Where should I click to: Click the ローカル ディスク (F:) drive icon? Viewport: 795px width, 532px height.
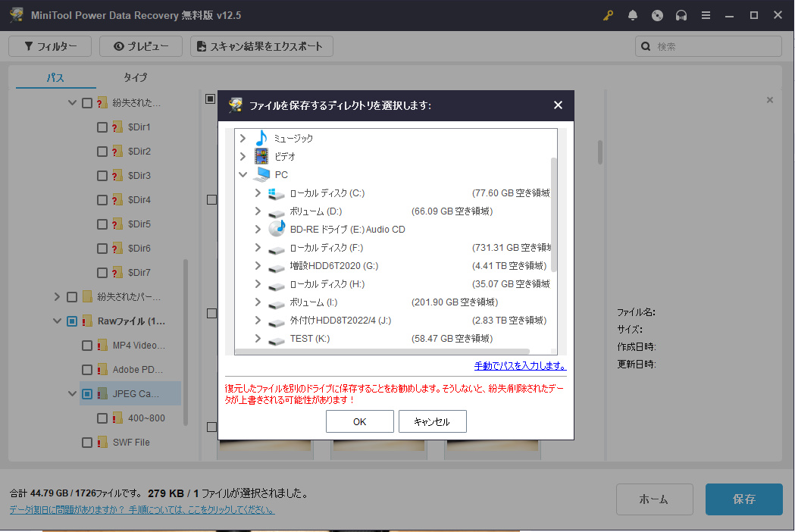tap(277, 249)
